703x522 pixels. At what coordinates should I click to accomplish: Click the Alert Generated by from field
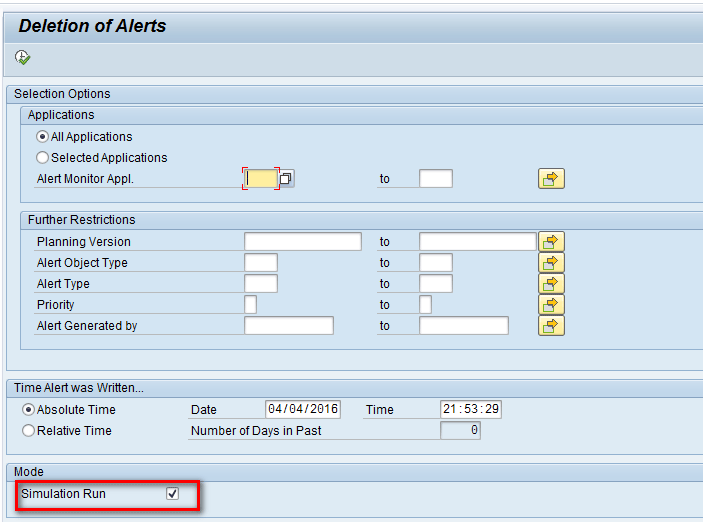click(289, 326)
